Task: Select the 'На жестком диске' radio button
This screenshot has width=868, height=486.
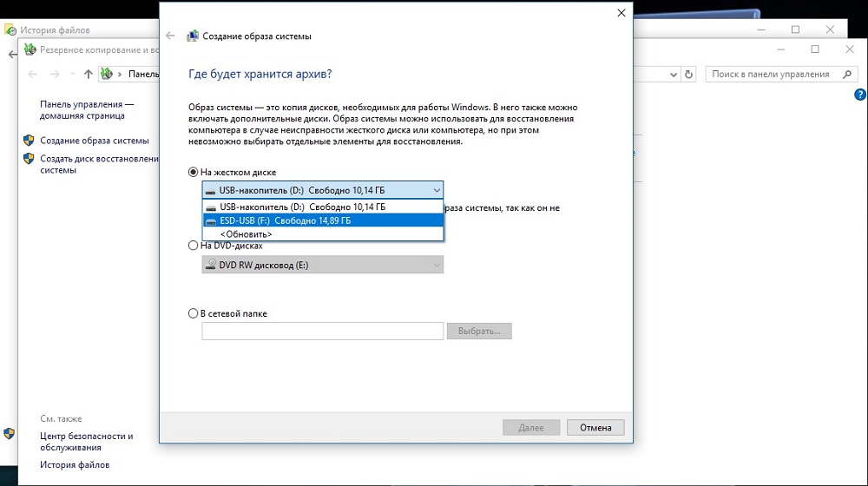Action: pyautogui.click(x=193, y=172)
